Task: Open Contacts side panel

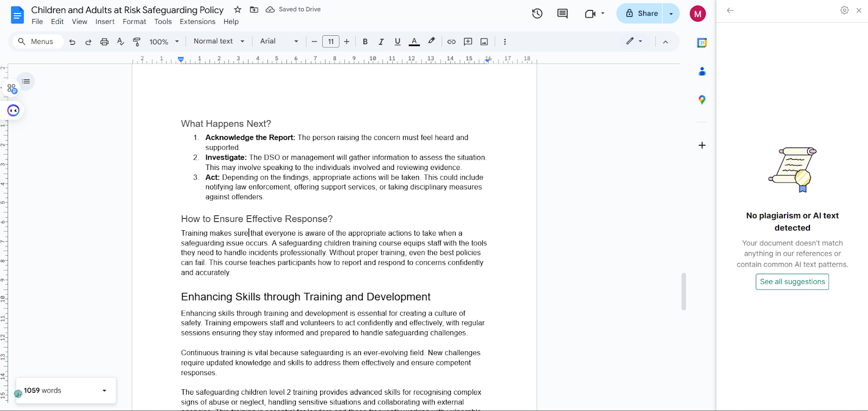Action: [702, 71]
